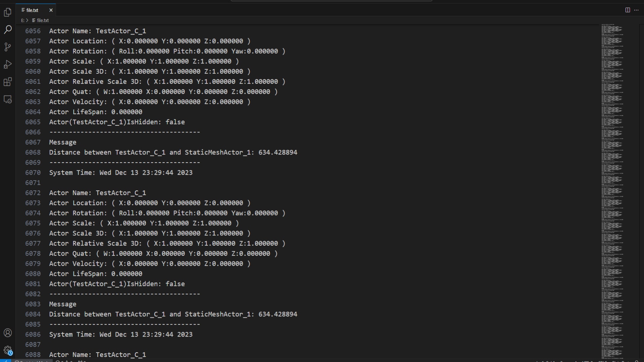The image size is (644, 362).
Task: Open the Explorer view
Action: click(8, 12)
